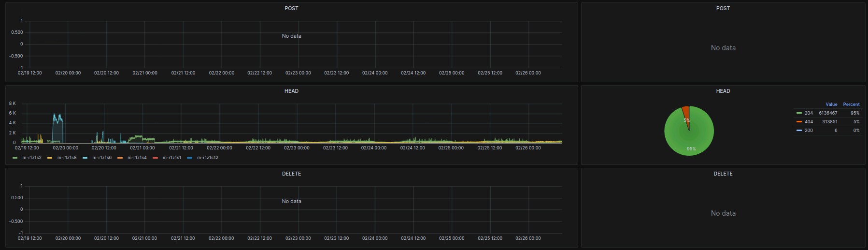Open the POST panel title without a graph axis
Viewport: 868px width, 250px height.
pos(723,8)
